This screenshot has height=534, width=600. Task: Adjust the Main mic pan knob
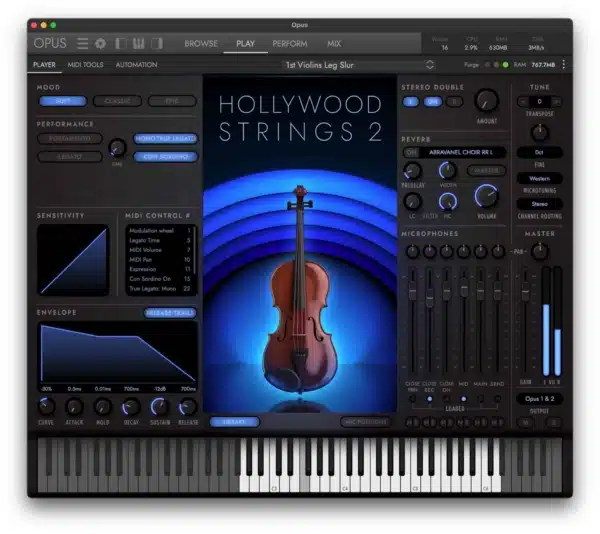click(481, 251)
